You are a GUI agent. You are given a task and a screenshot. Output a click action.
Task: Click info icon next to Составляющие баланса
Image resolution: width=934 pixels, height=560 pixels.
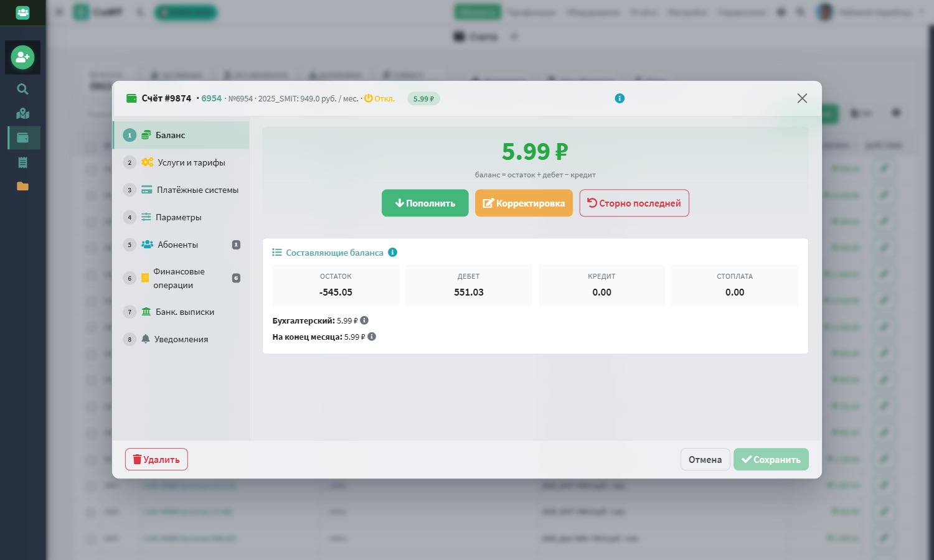click(x=392, y=252)
